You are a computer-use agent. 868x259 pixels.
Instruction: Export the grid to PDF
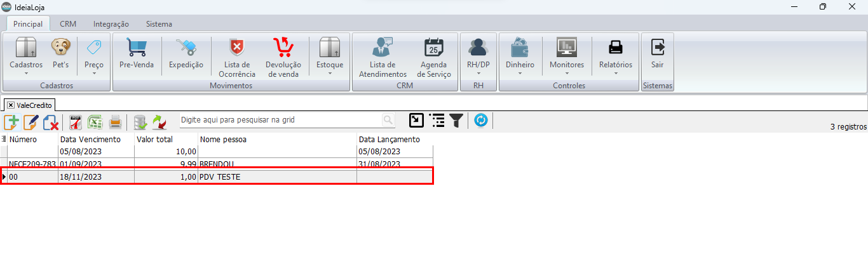coord(76,121)
